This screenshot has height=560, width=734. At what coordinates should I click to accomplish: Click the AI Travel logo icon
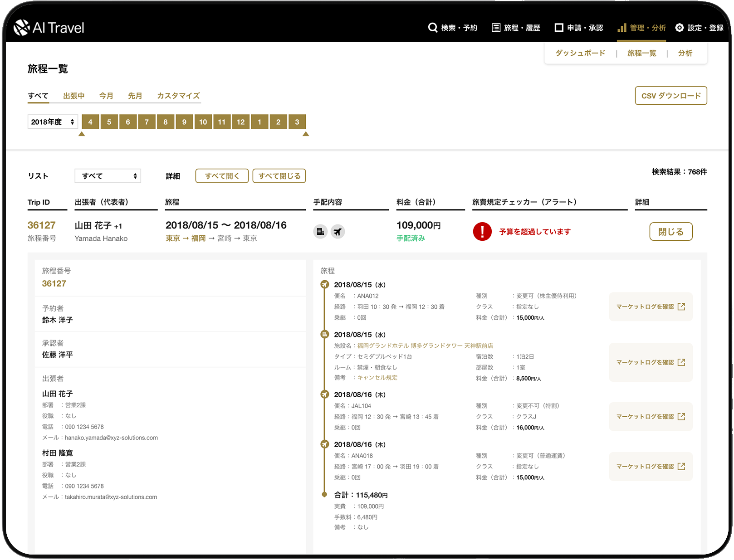tap(21, 28)
